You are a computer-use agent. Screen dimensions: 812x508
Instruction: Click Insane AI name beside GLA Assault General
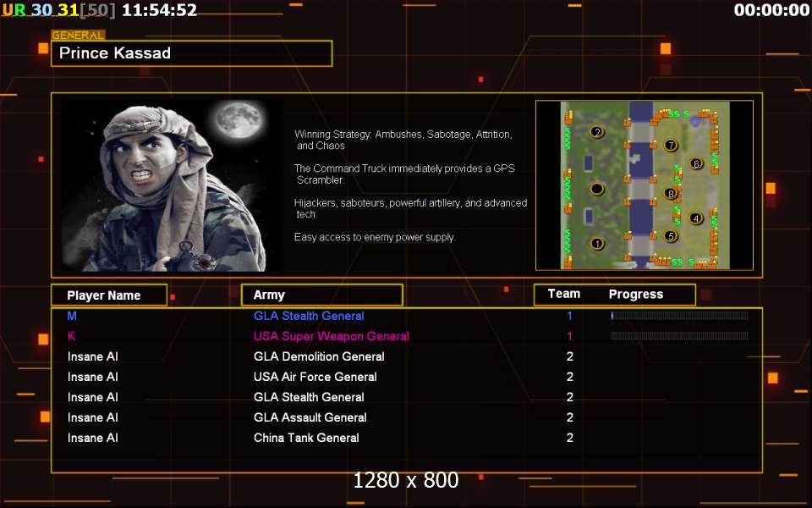[93, 417]
